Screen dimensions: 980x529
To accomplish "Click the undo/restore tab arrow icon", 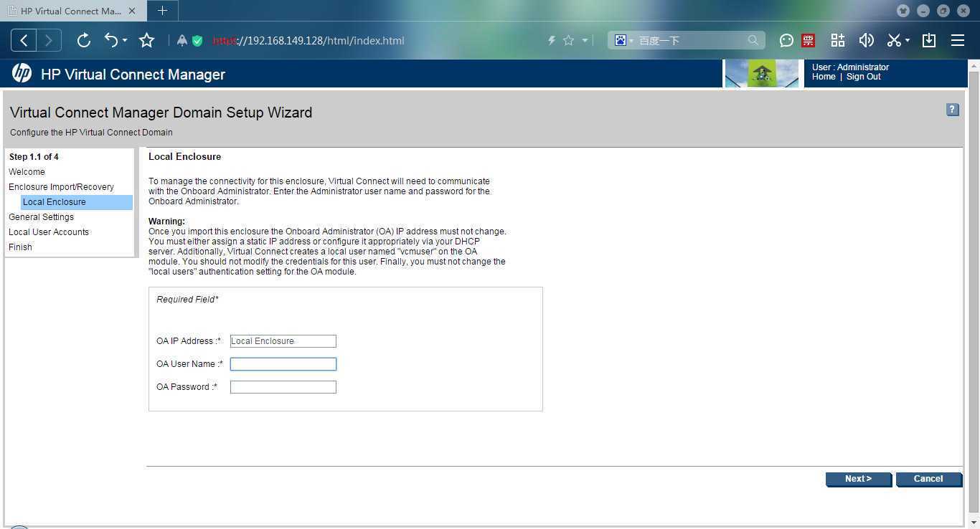I will point(111,40).
